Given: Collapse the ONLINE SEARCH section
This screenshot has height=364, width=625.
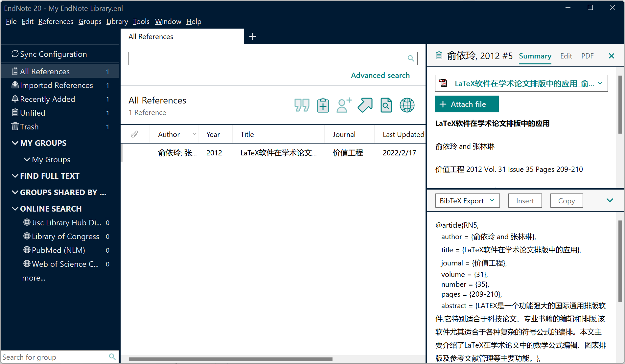Looking at the screenshot, I should point(15,209).
